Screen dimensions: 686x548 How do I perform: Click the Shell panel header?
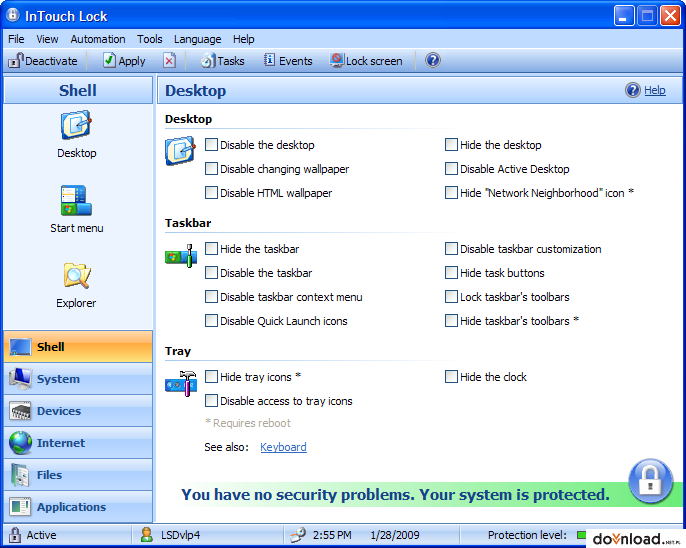[x=78, y=90]
